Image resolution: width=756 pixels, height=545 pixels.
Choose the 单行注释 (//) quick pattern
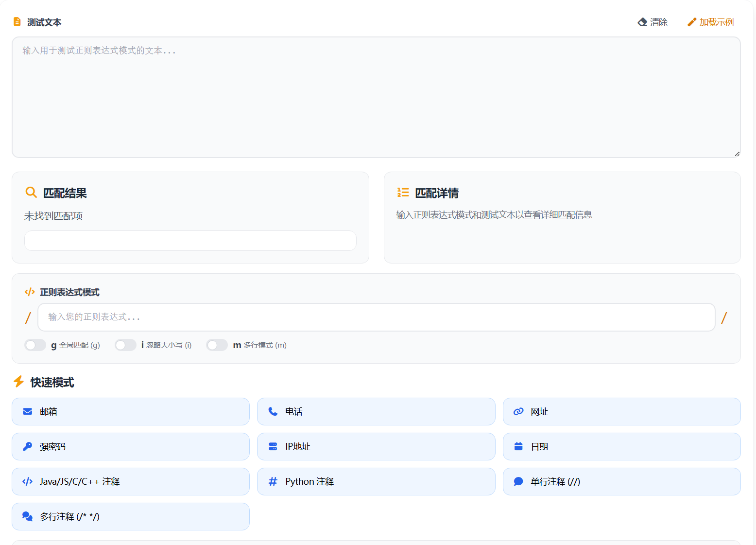(621, 481)
